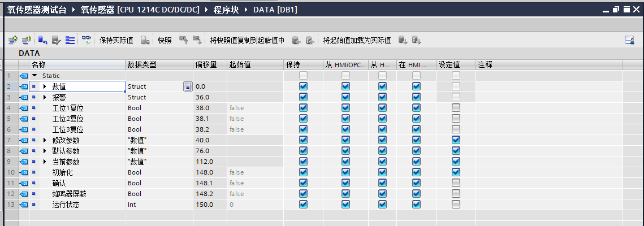Click the panel settings icon at far right
644x226 pixels.
[629, 40]
